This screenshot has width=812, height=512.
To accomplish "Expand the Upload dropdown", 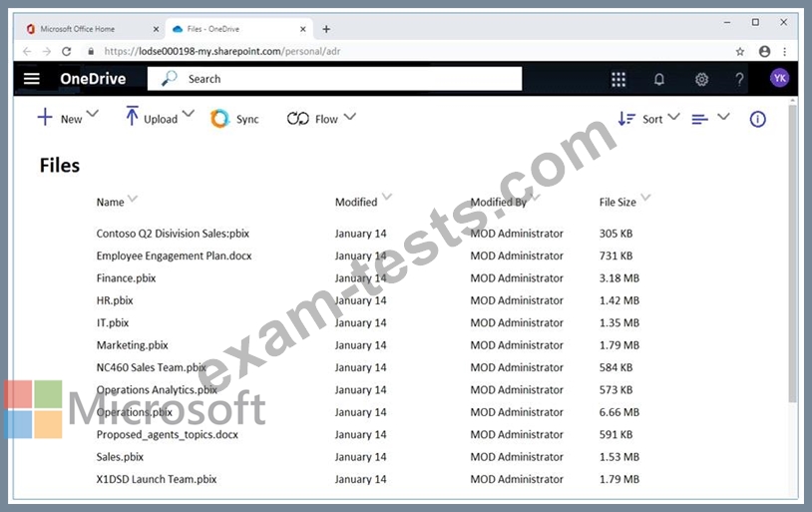I will click(189, 114).
